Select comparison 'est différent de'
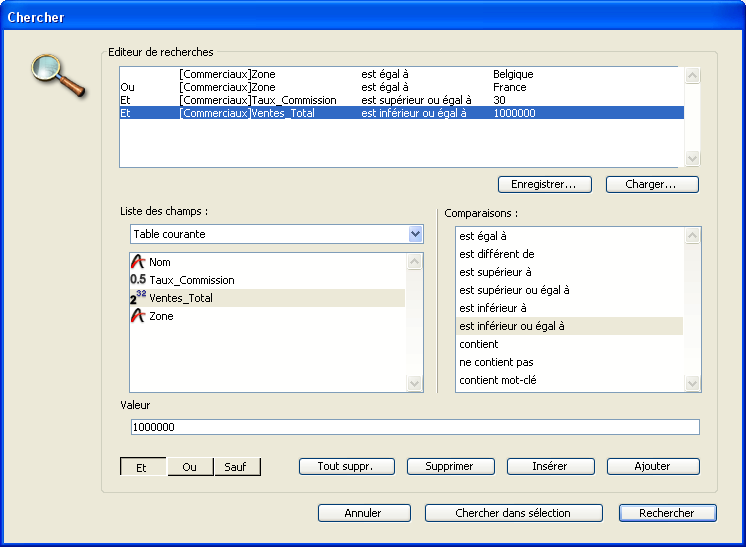 [x=497, y=254]
